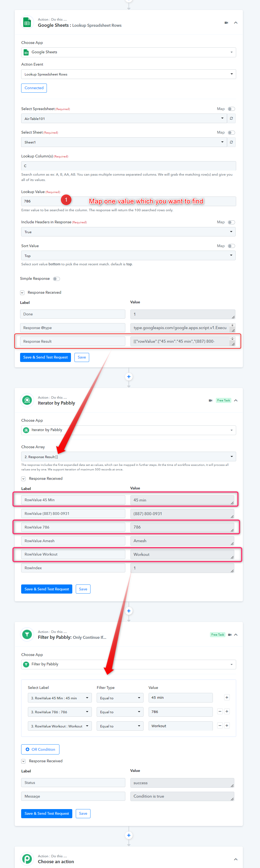Click the Filter by Pabbly funnel icon
Viewport: 260px width, 868px height.
point(27,635)
